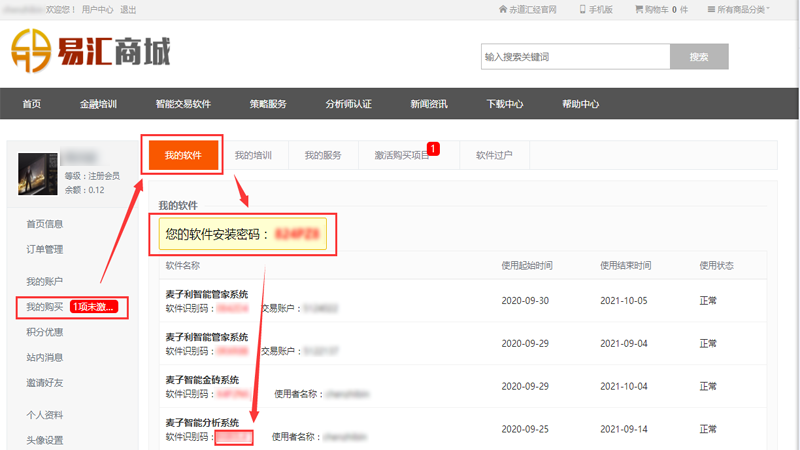Open 帮助中心 navigation item
This screenshot has height=450, width=800.
581,104
